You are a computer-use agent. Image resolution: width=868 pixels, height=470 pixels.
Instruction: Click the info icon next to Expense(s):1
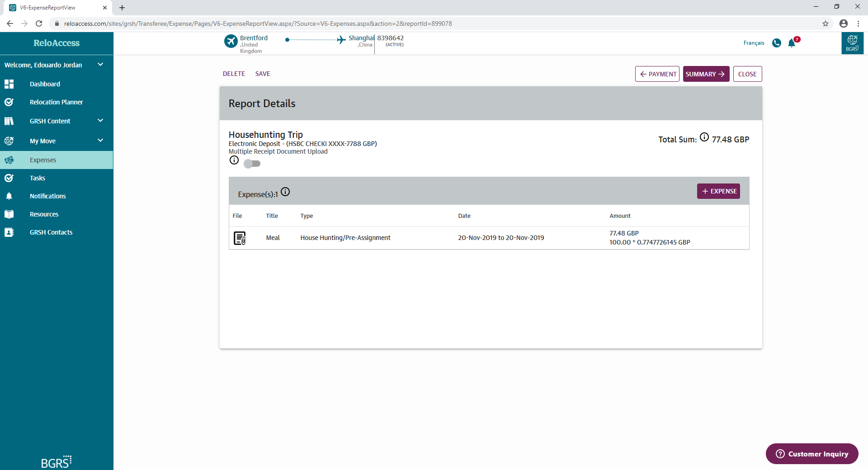click(x=285, y=192)
